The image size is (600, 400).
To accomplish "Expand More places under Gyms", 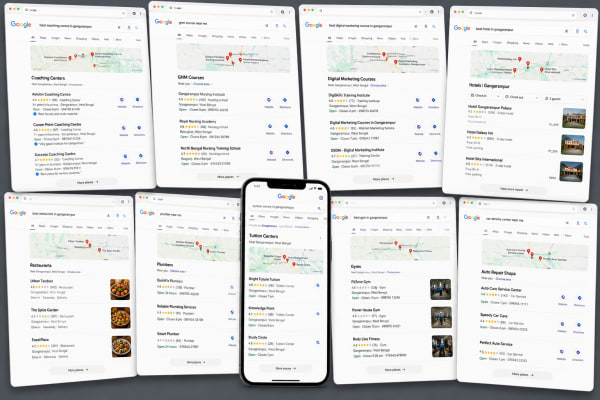I will click(x=395, y=369).
